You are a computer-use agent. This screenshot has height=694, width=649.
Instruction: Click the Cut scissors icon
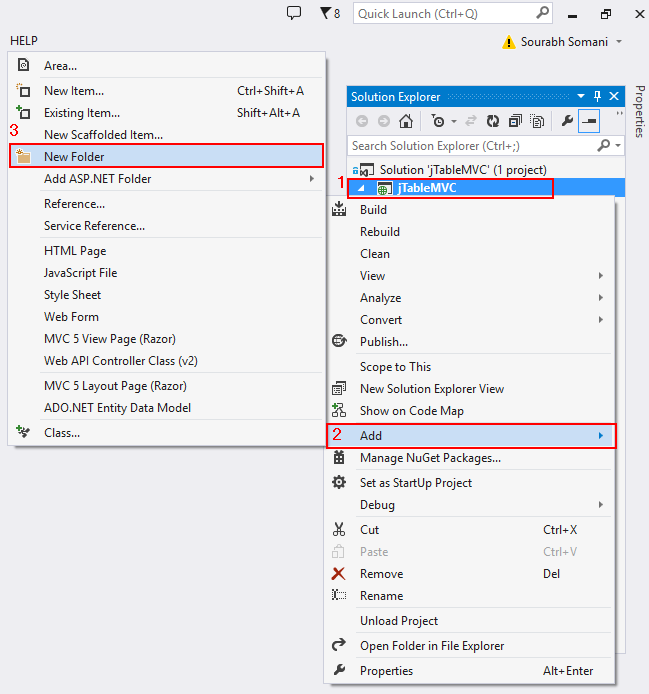point(339,529)
